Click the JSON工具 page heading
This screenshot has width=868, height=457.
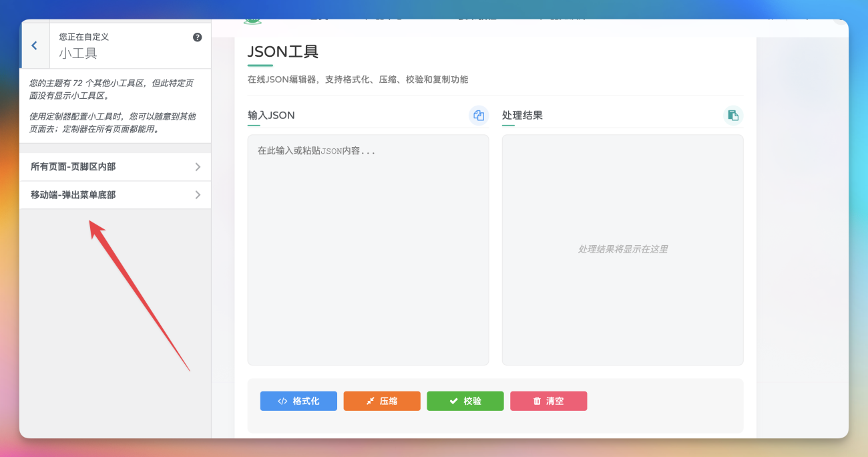tap(283, 51)
